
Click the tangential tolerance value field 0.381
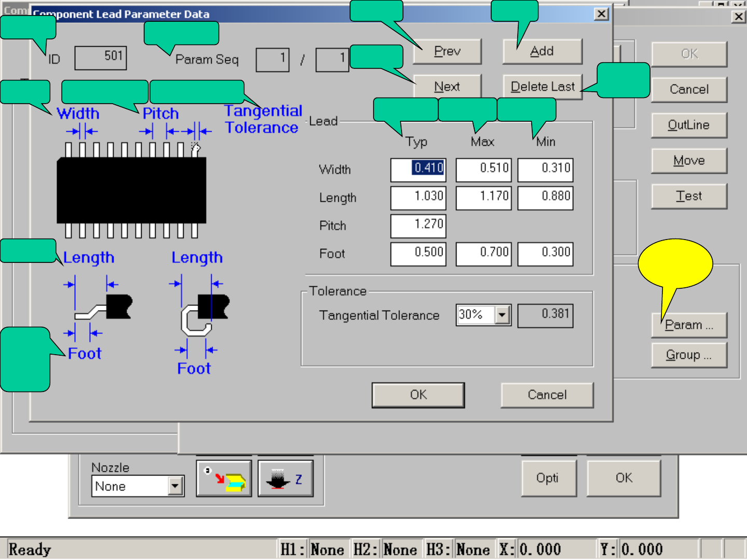click(545, 316)
